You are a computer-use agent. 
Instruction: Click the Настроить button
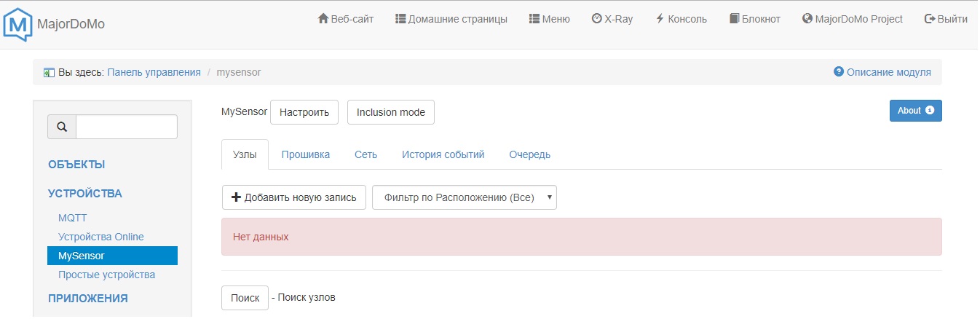click(304, 112)
